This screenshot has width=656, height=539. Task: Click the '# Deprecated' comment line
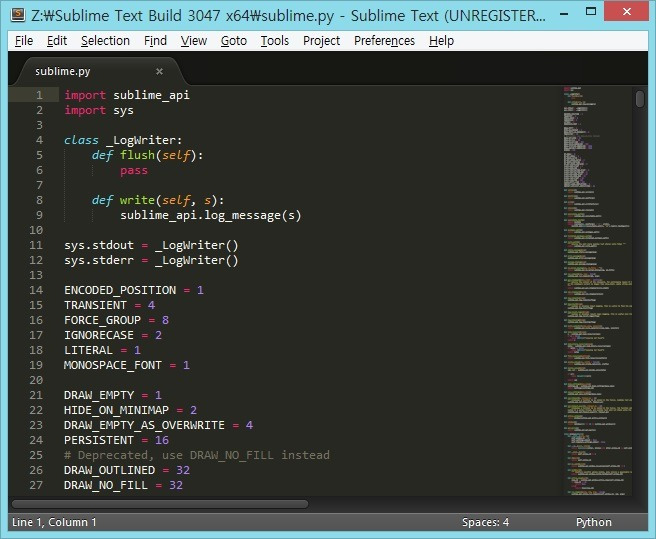197,455
